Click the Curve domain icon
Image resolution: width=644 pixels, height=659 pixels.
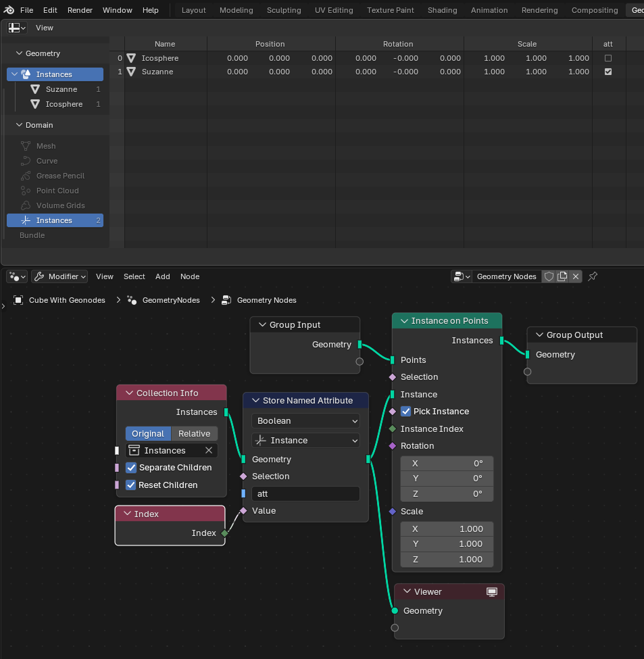26,161
